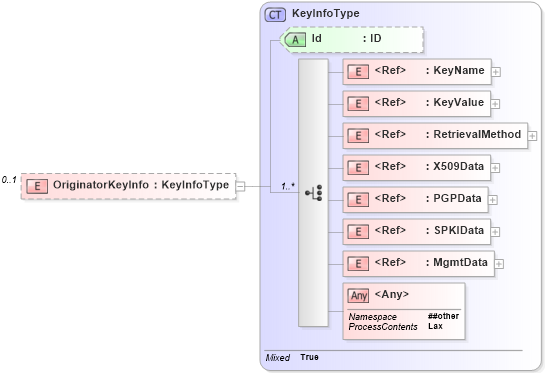Click the E icon of OriginatorKeyInfo element
This screenshot has height=373, width=545.
[x=37, y=186]
